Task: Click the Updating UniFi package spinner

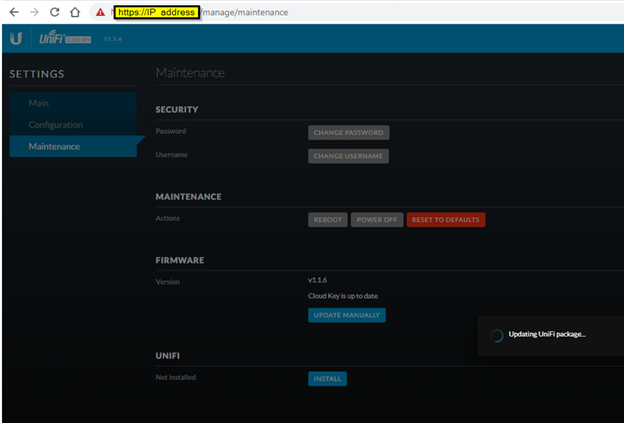Action: [x=496, y=335]
